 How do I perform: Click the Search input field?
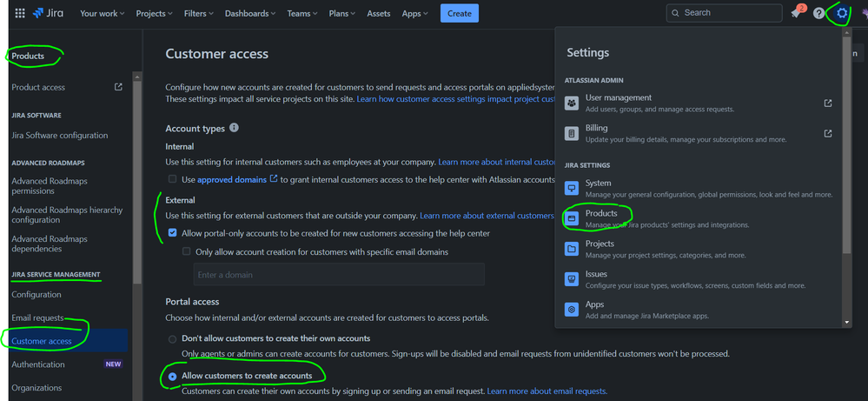724,13
